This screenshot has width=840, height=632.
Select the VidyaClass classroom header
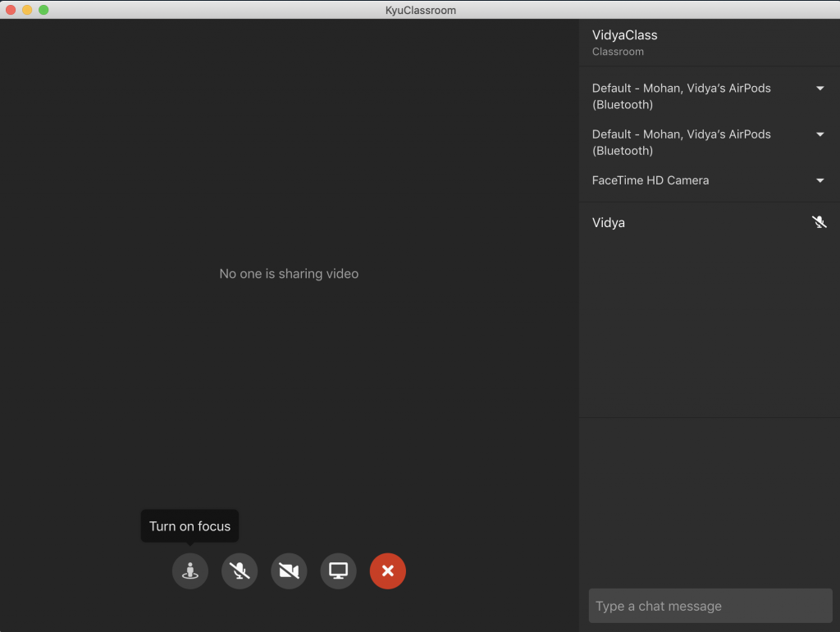(624, 35)
